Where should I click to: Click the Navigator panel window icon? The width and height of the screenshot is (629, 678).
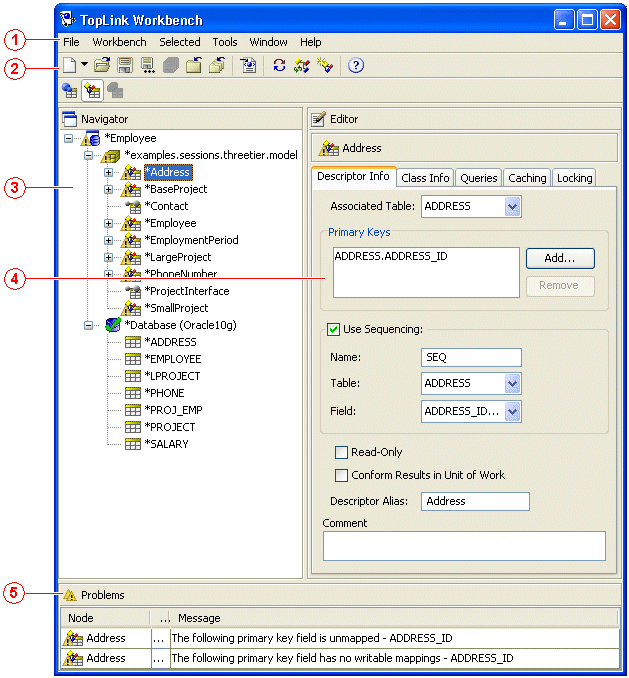[x=69, y=119]
